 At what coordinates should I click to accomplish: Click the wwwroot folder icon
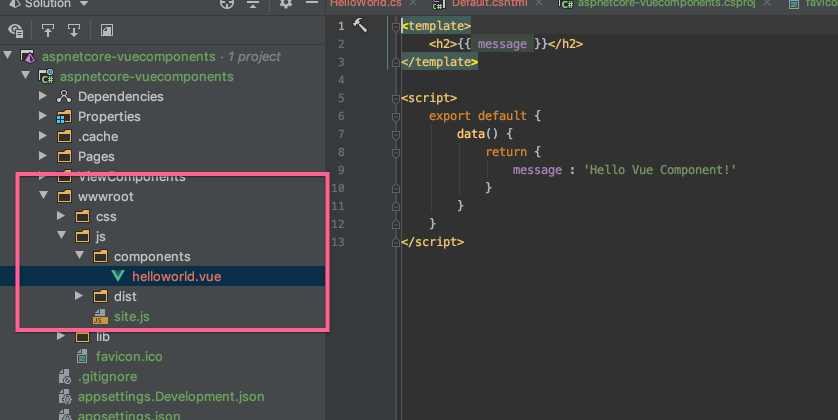point(64,196)
